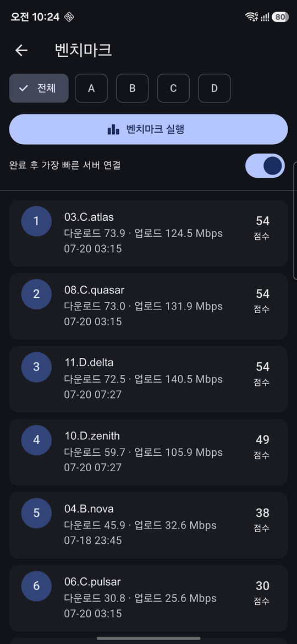Tap the rank 1 circle badge

pos(36,221)
